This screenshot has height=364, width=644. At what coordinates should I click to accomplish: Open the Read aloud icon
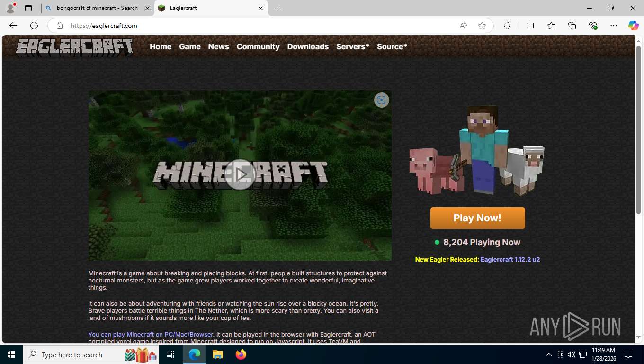pos(463,26)
